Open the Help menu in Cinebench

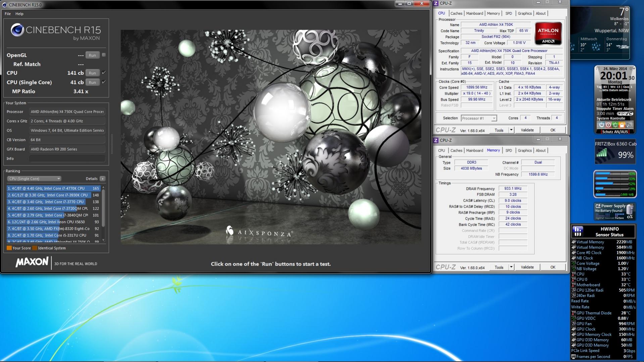click(19, 14)
